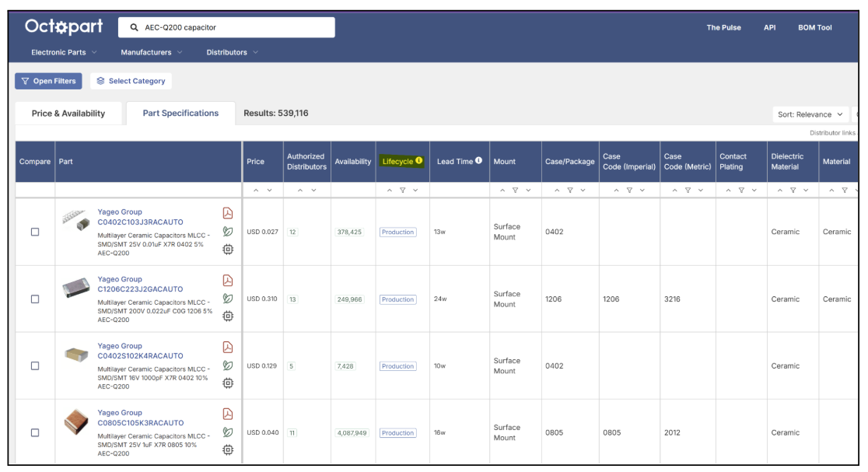Sort Authorized Distributors ascending arrow
Image resolution: width=868 pixels, height=472 pixels.
[x=300, y=191]
